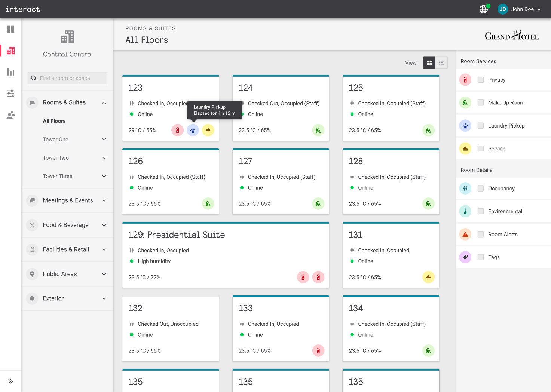Select All Floors in the navigation
Image resolution: width=551 pixels, height=392 pixels.
point(54,121)
